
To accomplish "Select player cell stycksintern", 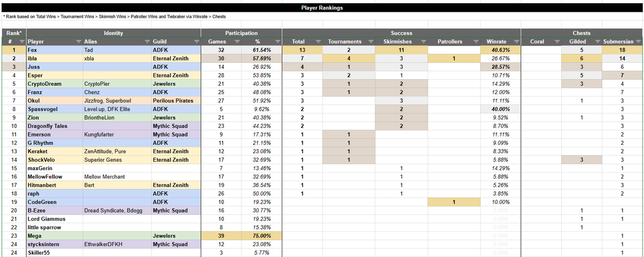I will (x=54, y=244).
